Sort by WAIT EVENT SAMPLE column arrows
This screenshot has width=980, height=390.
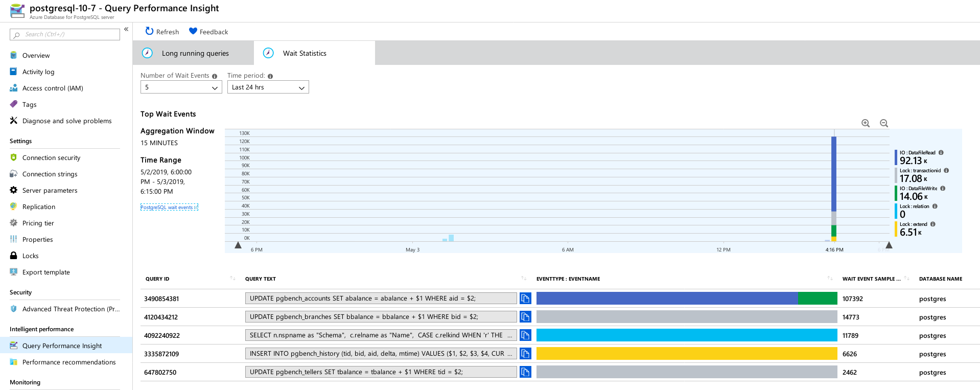pyautogui.click(x=906, y=279)
